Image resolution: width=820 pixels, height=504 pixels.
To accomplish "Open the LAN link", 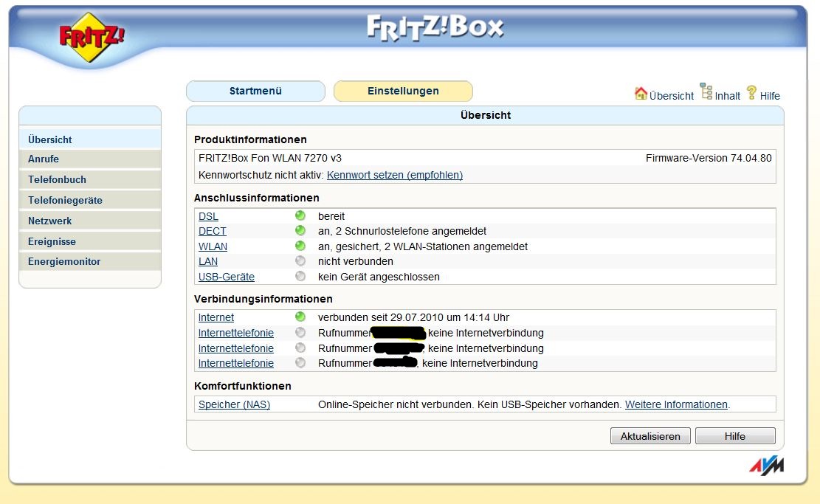I will coord(208,261).
